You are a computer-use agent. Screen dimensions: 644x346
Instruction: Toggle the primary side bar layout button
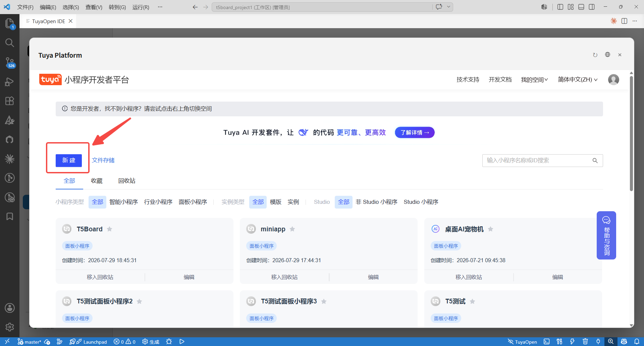coord(560,7)
